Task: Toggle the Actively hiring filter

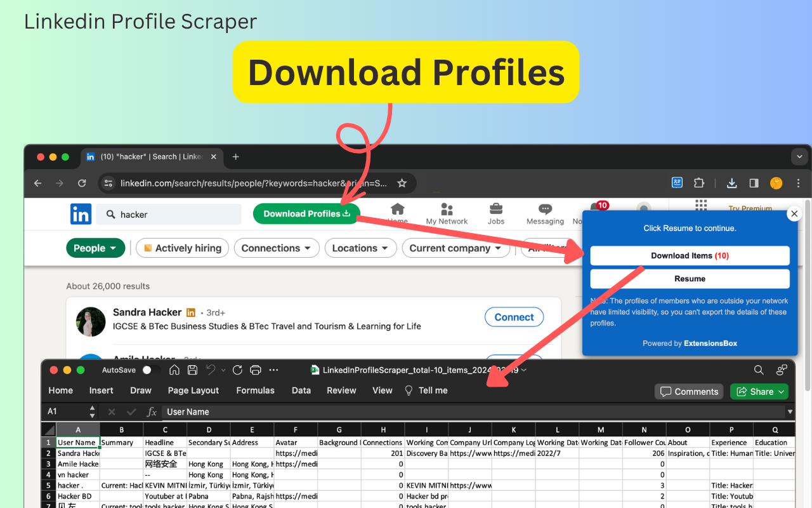Action: [182, 248]
